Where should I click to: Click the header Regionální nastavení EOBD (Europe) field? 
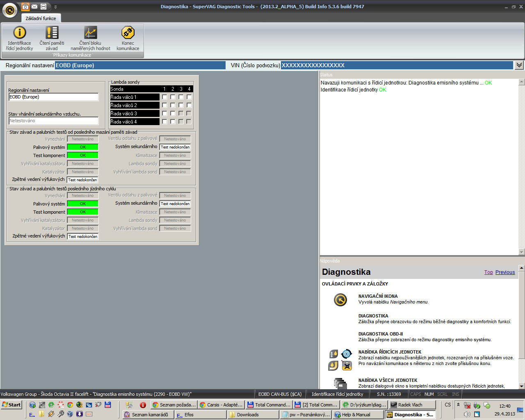(140, 65)
